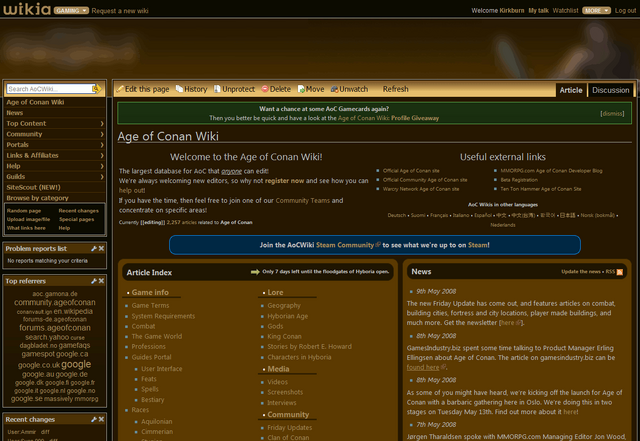The width and height of the screenshot is (640, 441).
Task: Click the Unprotect document icon
Action: (x=218, y=89)
